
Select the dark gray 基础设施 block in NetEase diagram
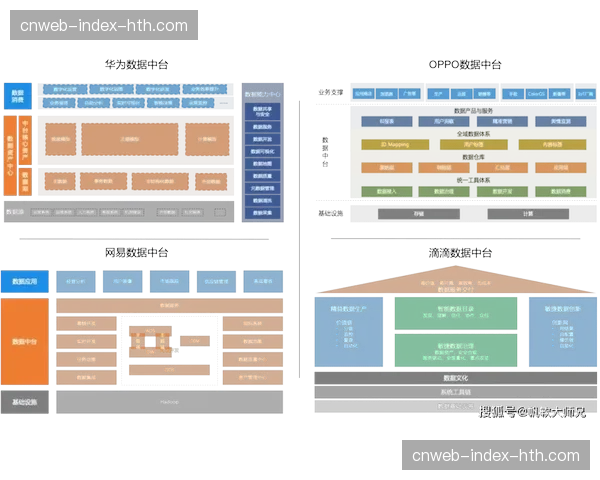[25, 402]
